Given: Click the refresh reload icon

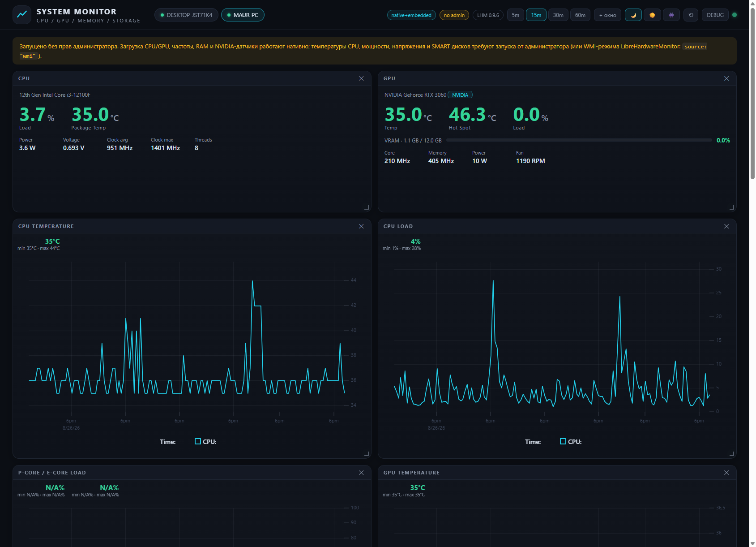Looking at the screenshot, I should [691, 15].
